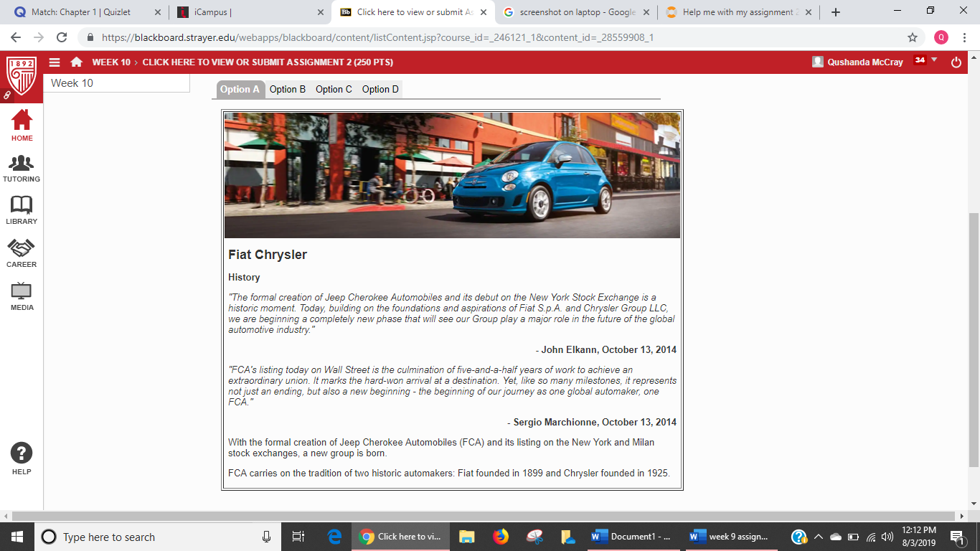This screenshot has width=980, height=551.
Task: Open the Qushanda McCray user name
Action: point(865,62)
